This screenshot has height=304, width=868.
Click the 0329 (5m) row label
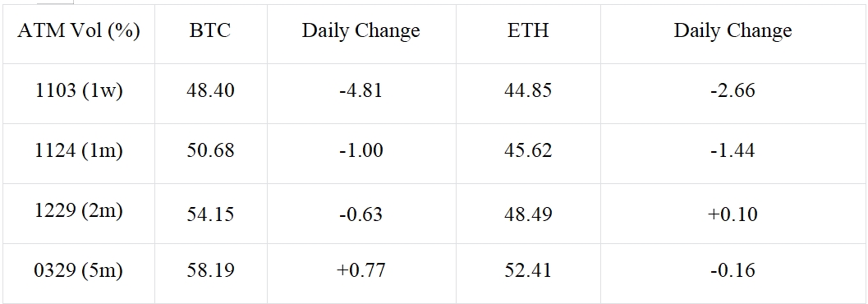coord(79,271)
